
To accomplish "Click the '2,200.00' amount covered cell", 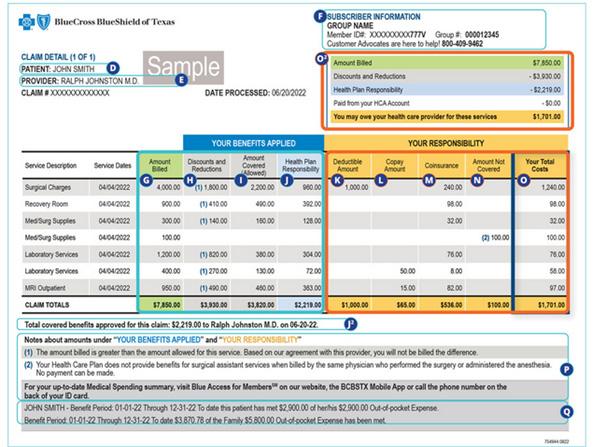I will [262, 187].
